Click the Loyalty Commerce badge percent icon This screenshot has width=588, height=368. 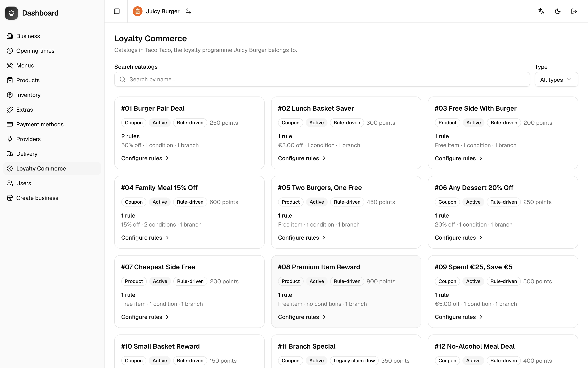pyautogui.click(x=10, y=168)
